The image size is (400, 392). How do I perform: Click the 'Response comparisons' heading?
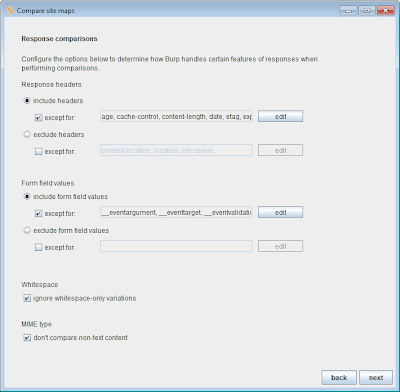59,39
